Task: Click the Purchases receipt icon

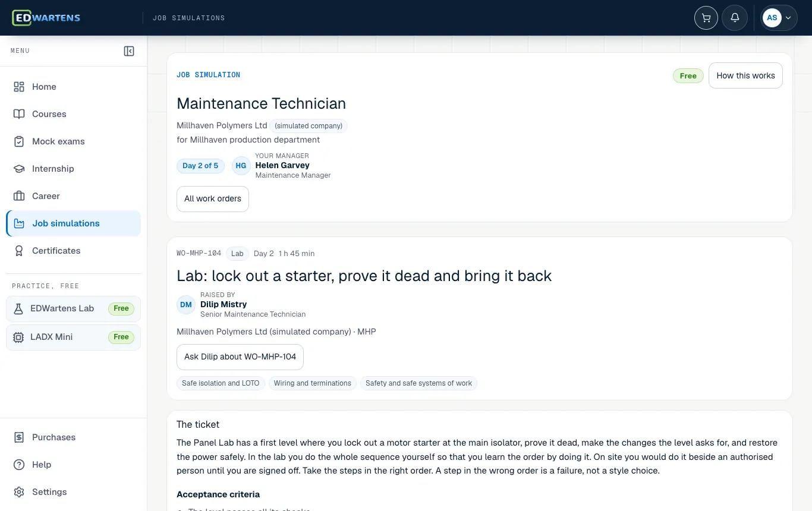Action: 19,437
